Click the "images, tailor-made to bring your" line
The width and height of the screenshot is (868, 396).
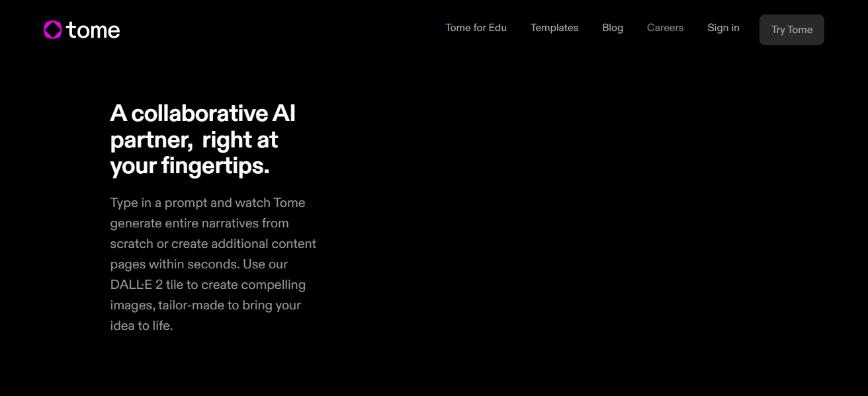click(x=206, y=305)
